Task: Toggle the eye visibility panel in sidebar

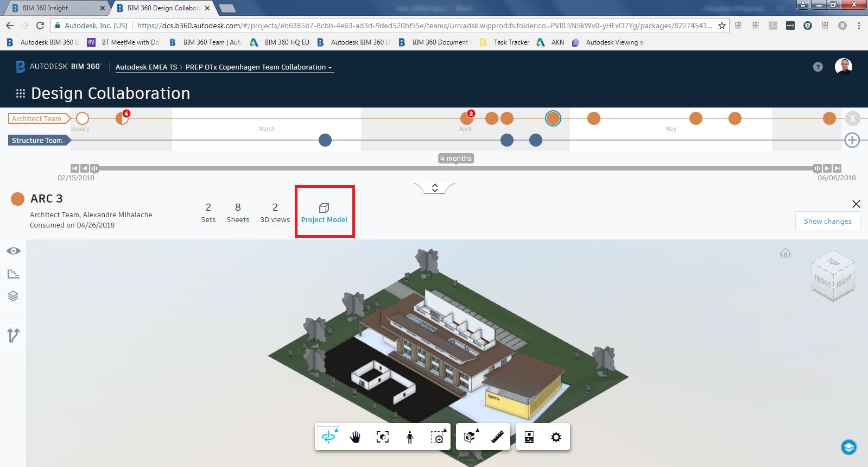Action: coord(14,251)
